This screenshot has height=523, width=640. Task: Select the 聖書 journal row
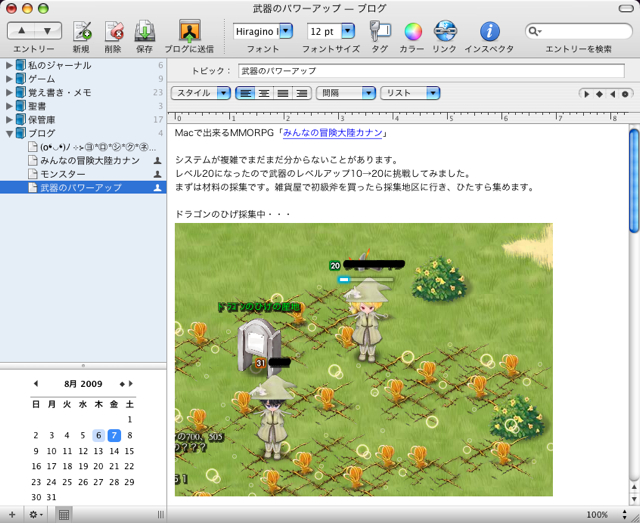coord(83,106)
